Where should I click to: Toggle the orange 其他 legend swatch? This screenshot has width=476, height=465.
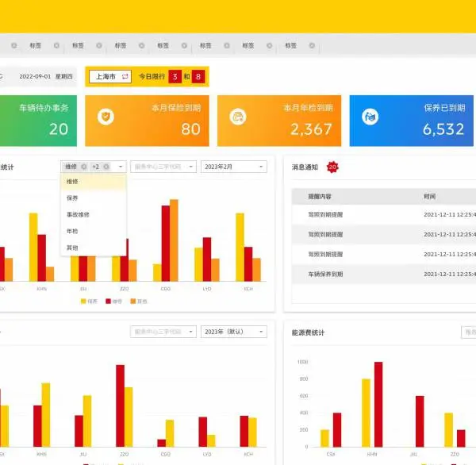pos(133,302)
